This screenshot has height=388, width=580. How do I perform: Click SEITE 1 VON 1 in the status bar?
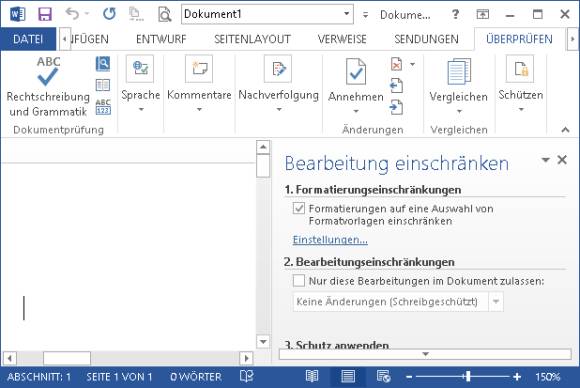click(119, 377)
